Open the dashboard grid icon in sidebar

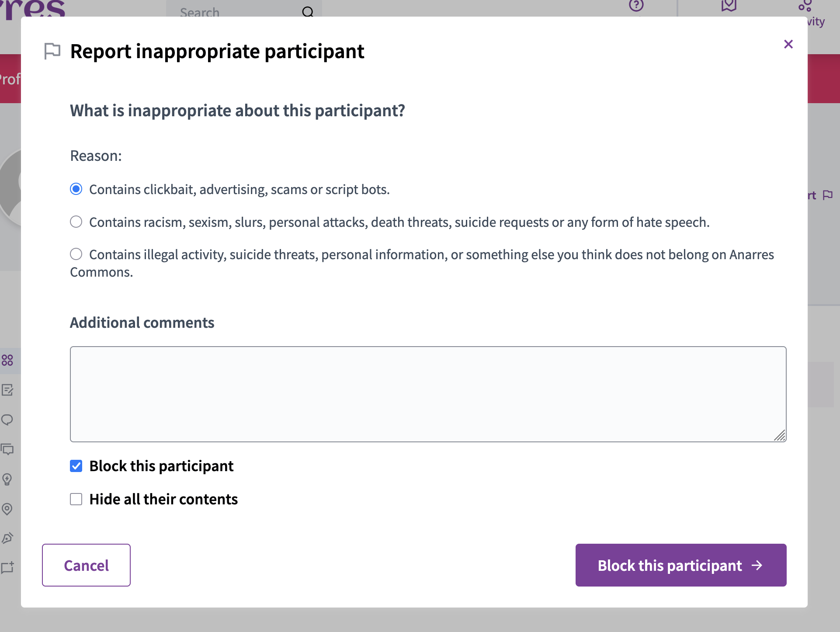point(7,361)
